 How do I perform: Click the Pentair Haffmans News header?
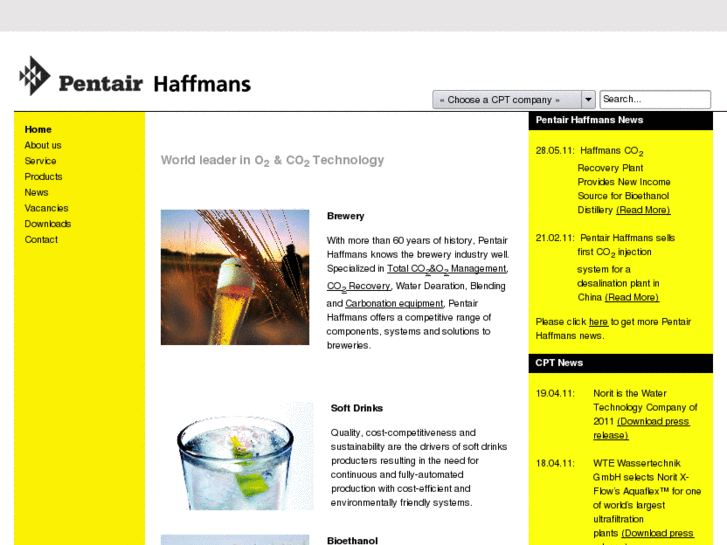621,120
